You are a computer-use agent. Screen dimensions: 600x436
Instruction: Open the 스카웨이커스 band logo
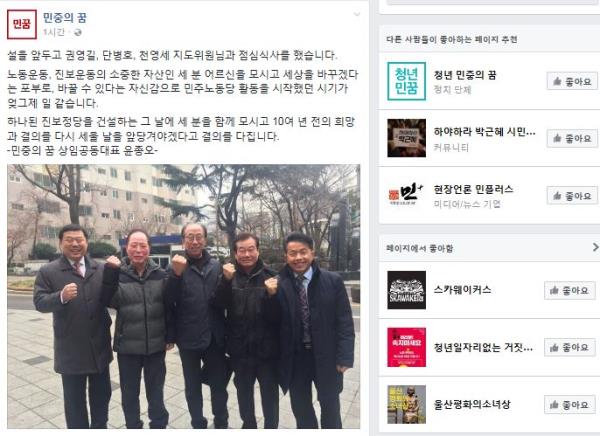click(406, 290)
